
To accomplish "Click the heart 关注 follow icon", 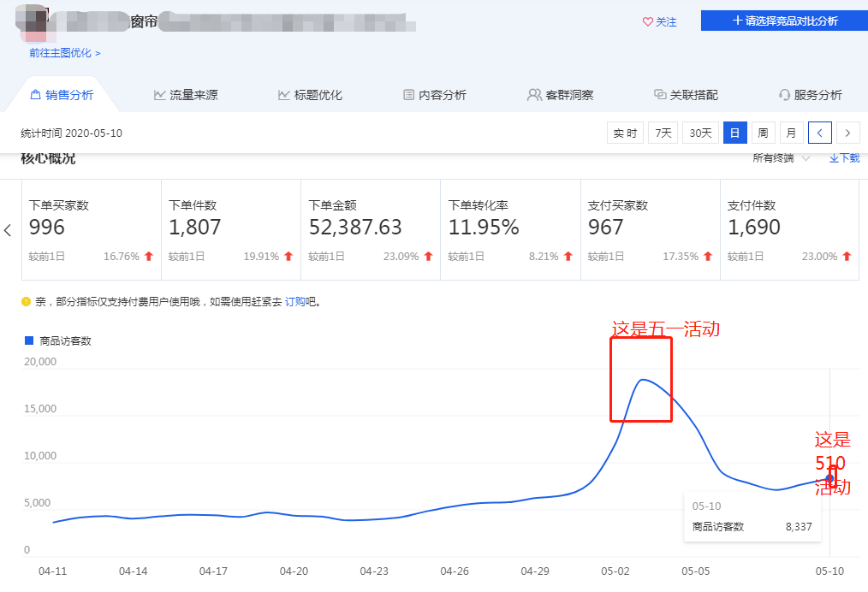I will [648, 21].
